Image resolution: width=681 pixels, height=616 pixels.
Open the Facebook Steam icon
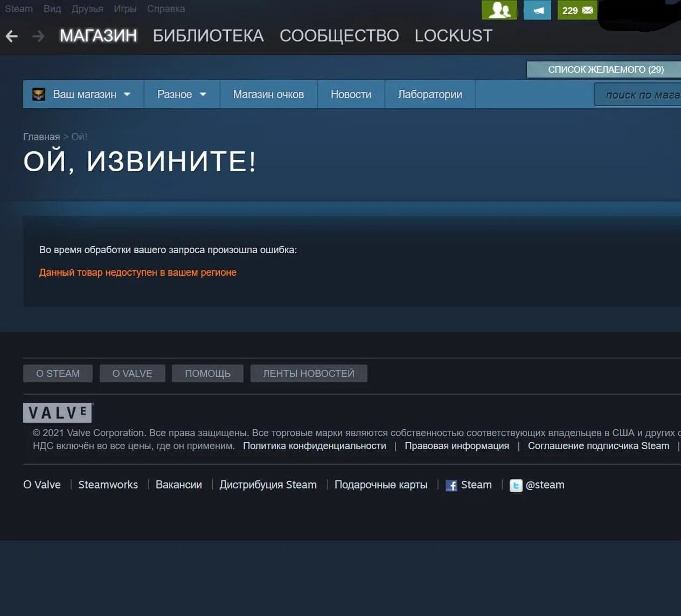451,486
